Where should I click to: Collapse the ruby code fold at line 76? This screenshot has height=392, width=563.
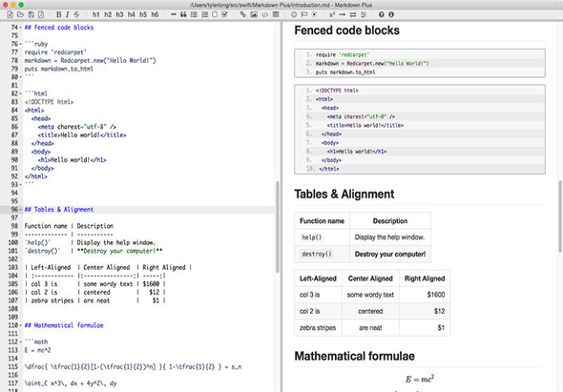tap(20, 44)
